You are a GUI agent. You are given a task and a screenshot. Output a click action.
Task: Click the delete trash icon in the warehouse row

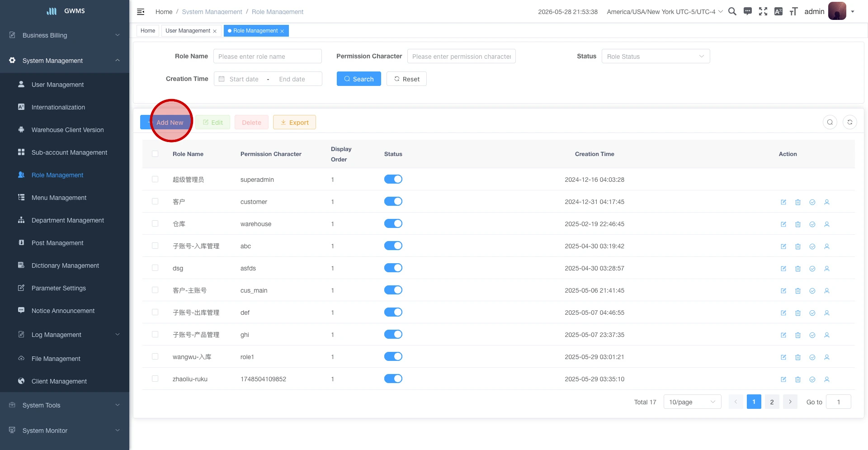pos(798,224)
